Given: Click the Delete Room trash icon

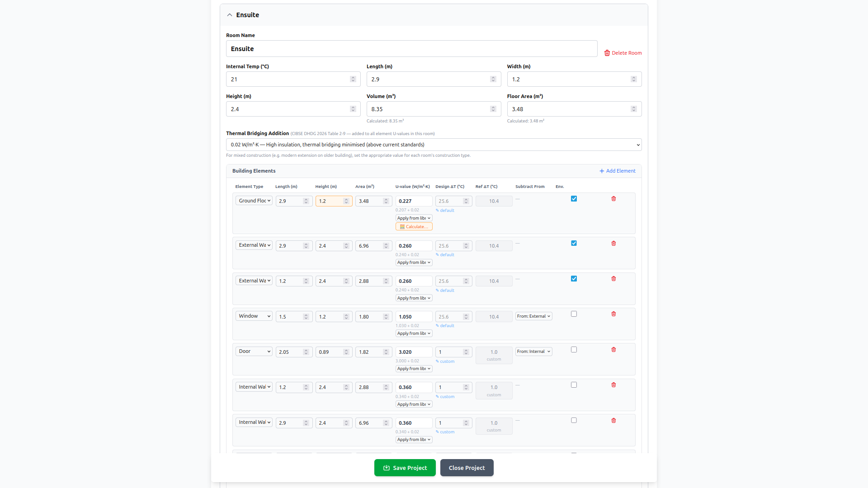Looking at the screenshot, I should (x=607, y=53).
